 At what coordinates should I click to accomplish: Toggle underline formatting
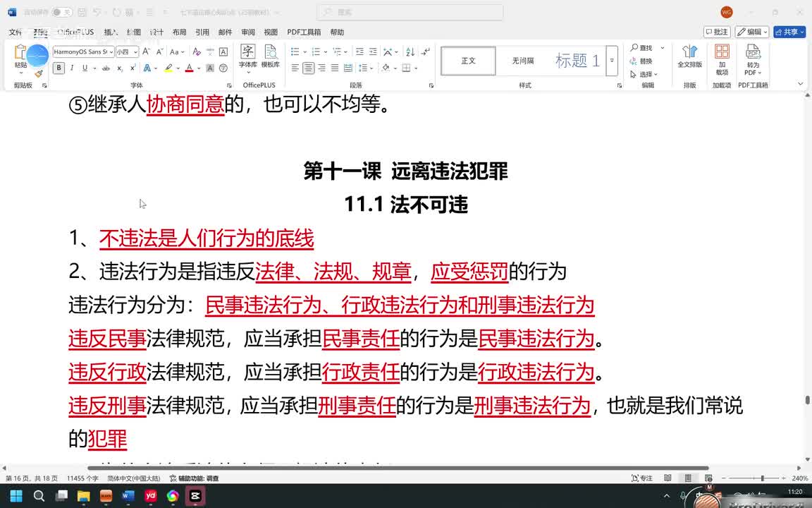click(x=85, y=68)
